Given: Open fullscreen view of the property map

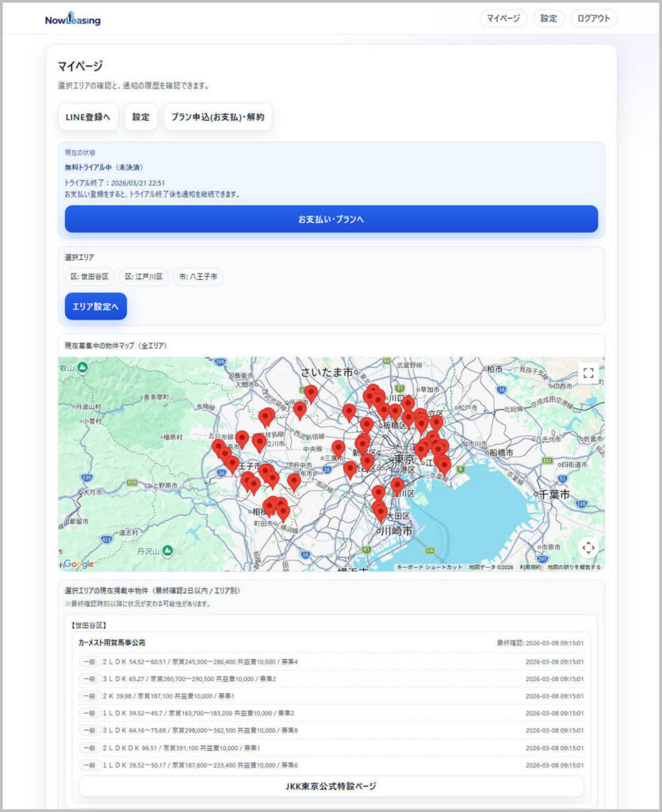Looking at the screenshot, I should [588, 372].
